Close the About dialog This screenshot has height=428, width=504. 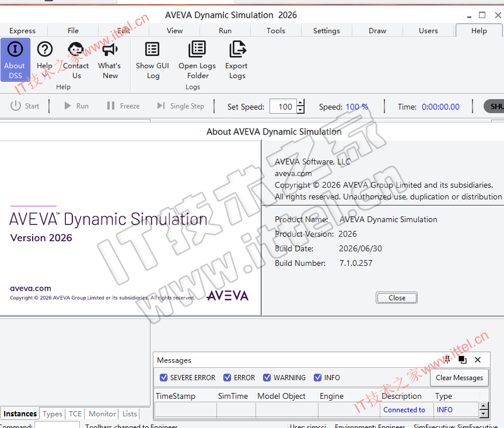[397, 298]
